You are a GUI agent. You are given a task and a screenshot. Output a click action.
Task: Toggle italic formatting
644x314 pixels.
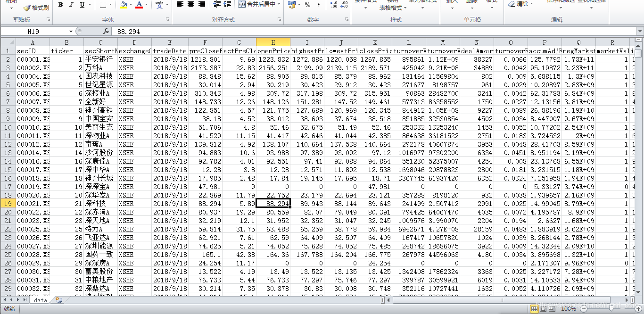71,5
